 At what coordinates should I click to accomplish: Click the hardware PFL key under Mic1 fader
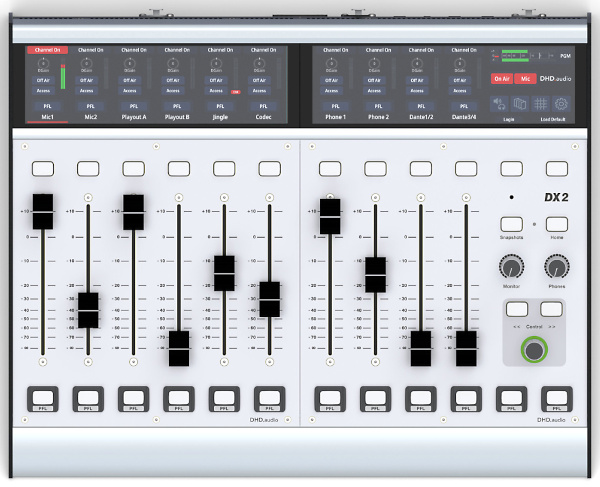43,399
